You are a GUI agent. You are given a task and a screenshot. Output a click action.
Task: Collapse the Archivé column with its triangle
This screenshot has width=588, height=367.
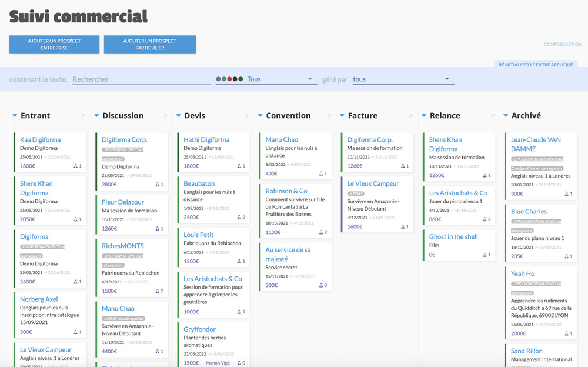coord(506,116)
